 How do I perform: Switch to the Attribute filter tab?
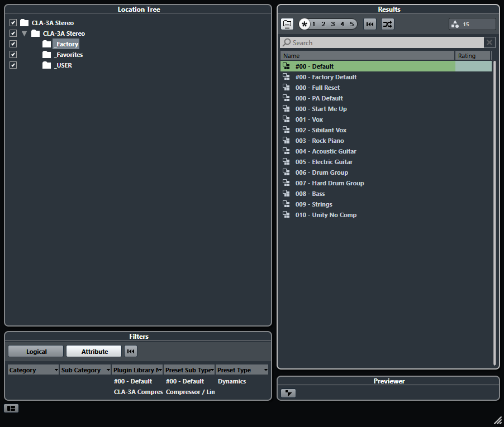tap(93, 351)
